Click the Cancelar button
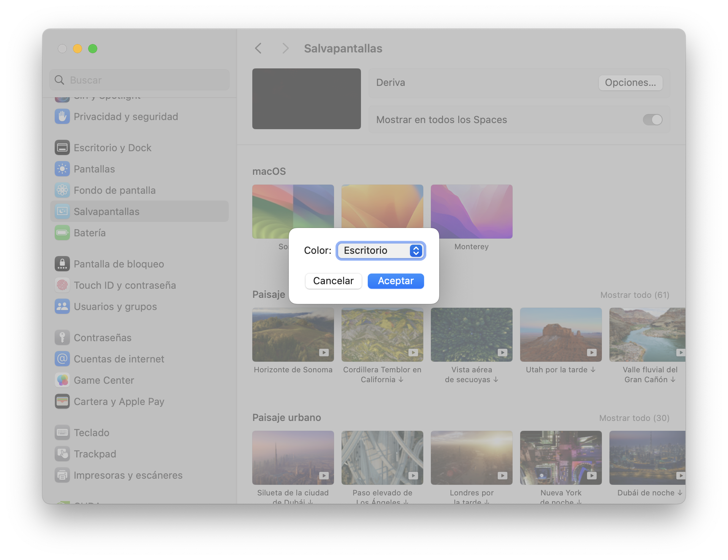Screen dimensions: 728x560 tap(333, 281)
